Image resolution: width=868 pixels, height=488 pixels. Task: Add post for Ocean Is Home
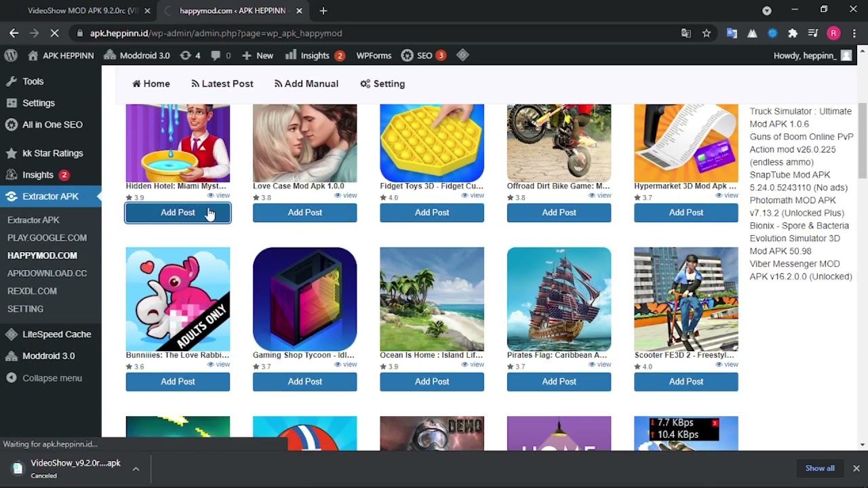point(432,382)
